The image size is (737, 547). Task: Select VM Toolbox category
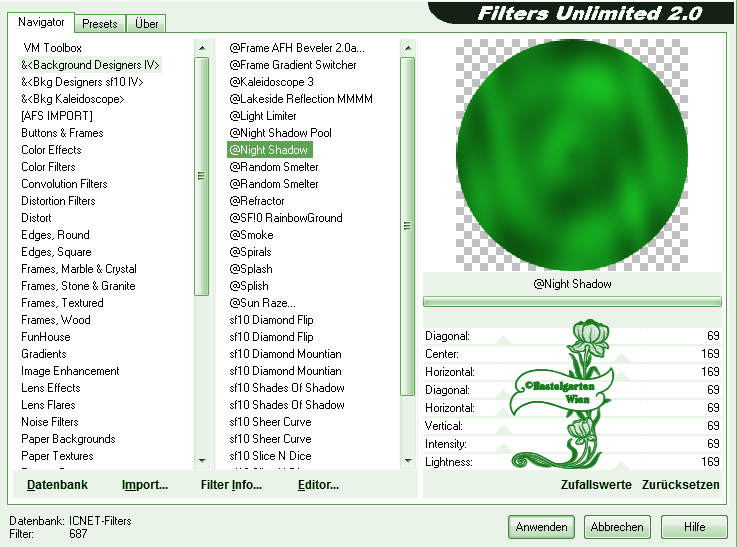coord(52,48)
